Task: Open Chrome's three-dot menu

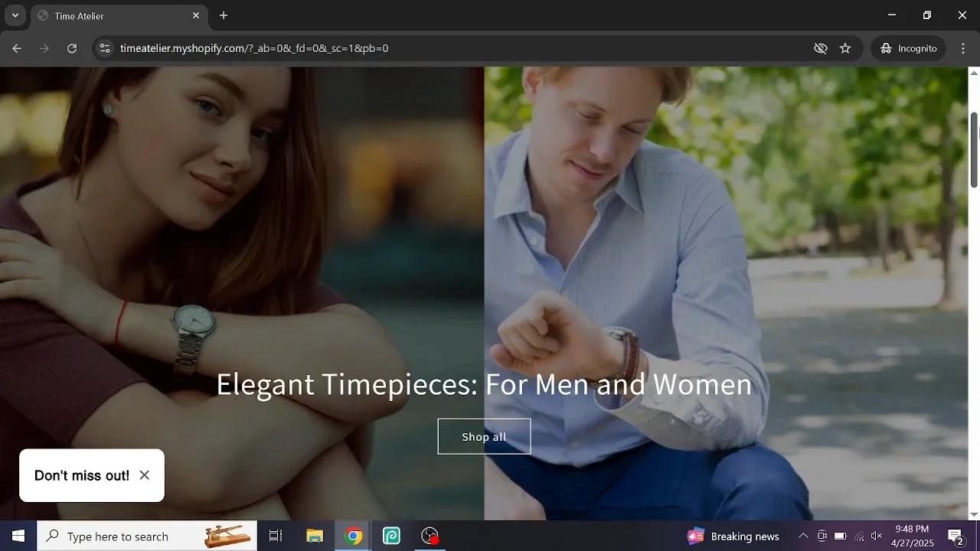Action: pyautogui.click(x=963, y=47)
